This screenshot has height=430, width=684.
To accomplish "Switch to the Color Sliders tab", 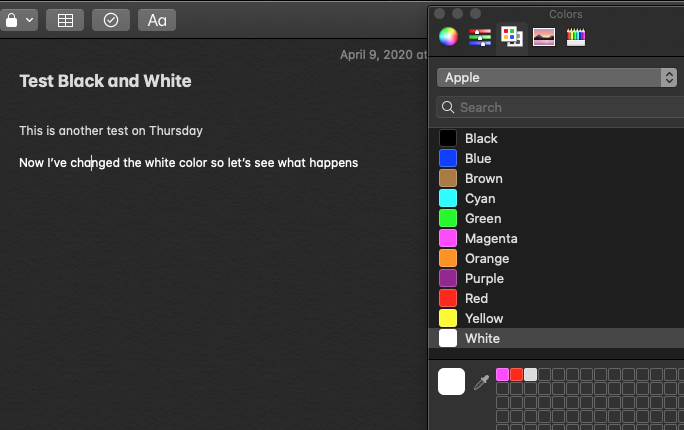I will tap(480, 37).
